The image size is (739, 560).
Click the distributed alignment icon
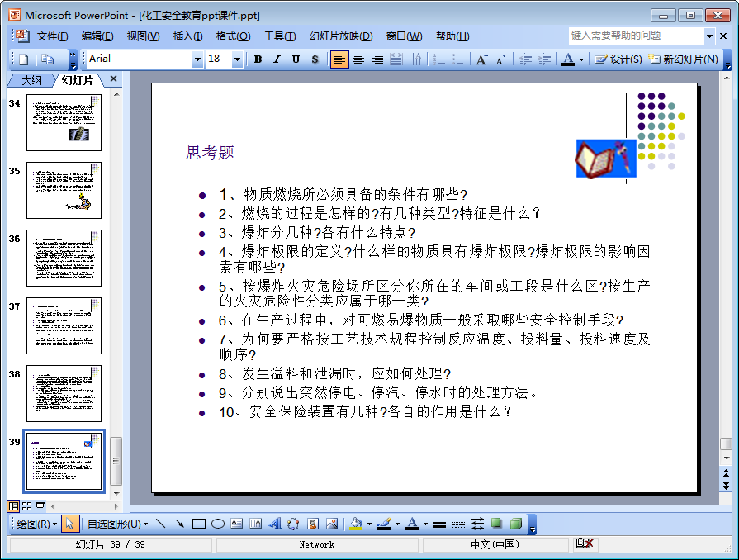396,59
